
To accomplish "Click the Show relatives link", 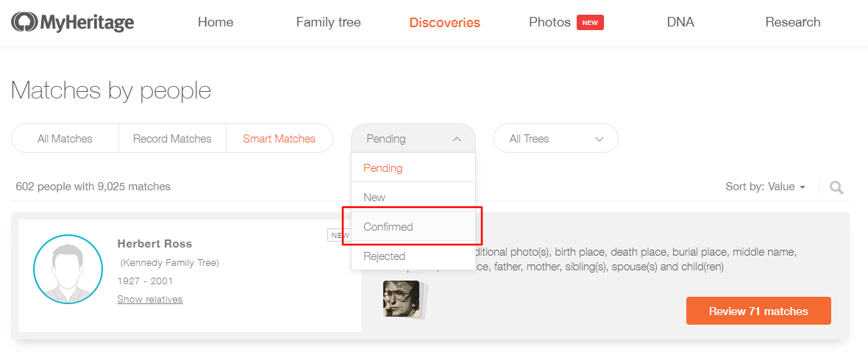I will click(150, 299).
